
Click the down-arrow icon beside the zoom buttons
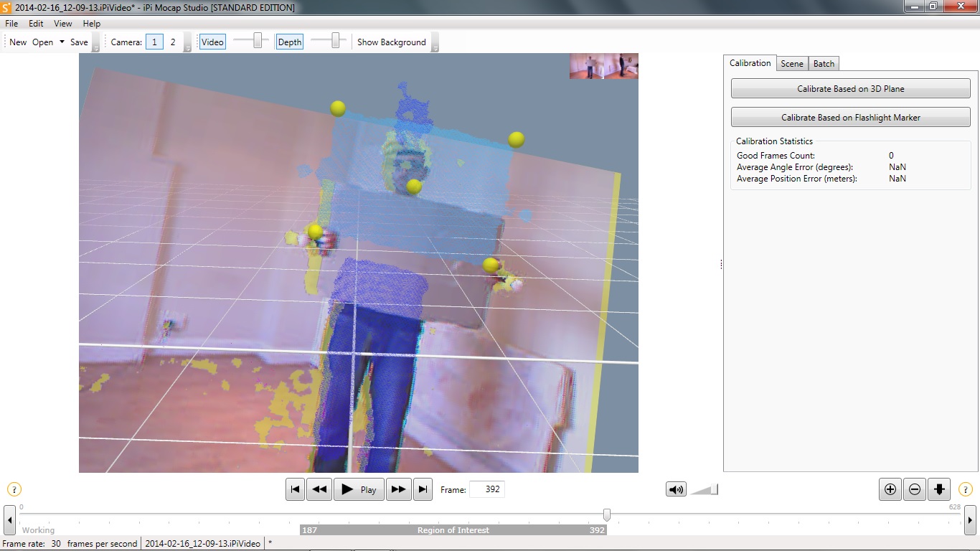tap(939, 489)
